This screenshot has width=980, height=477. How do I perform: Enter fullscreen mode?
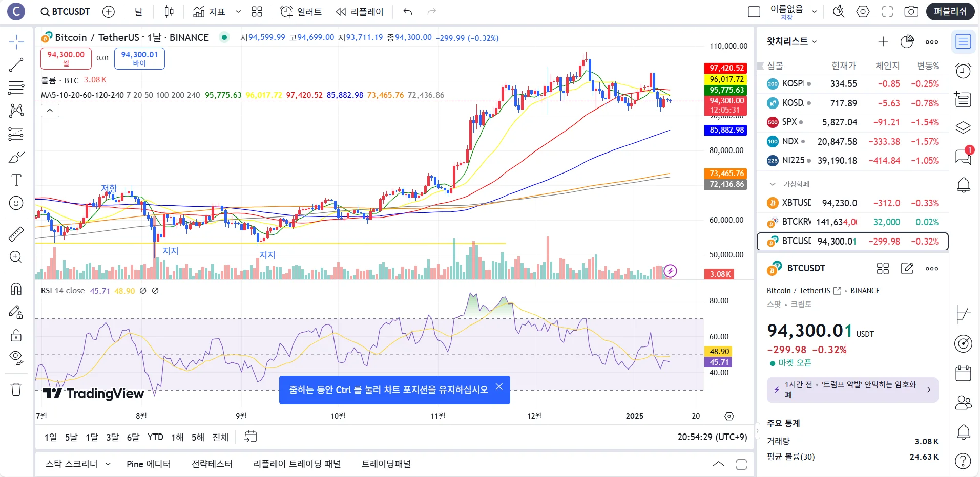pos(887,12)
